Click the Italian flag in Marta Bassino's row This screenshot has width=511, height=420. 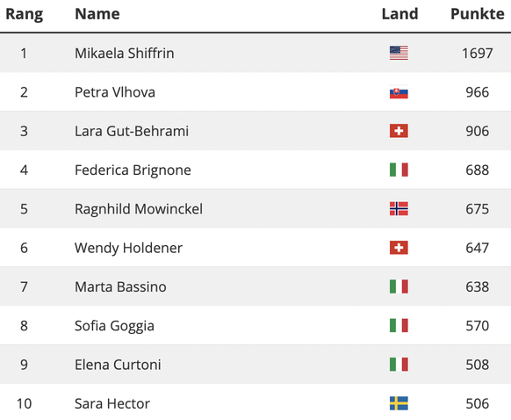[399, 286]
